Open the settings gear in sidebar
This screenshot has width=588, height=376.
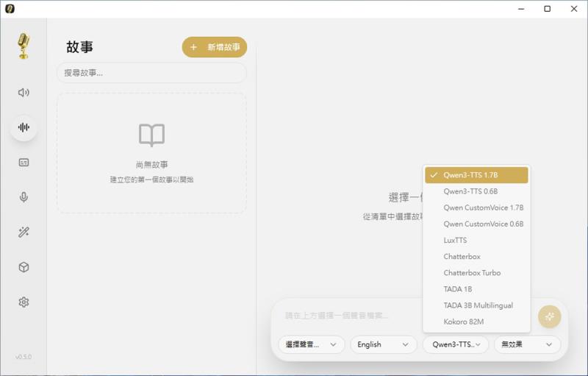click(24, 302)
